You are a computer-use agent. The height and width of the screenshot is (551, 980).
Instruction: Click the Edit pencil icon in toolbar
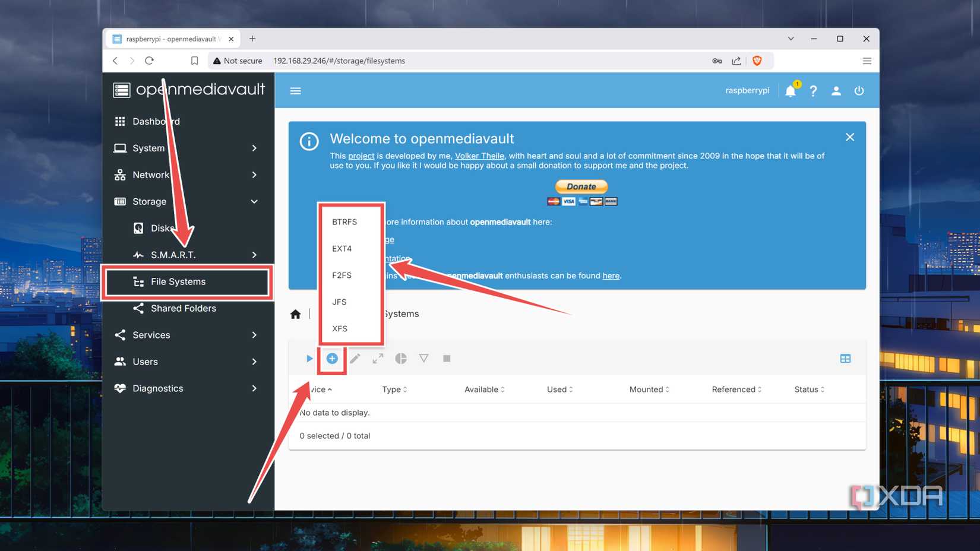pos(355,358)
